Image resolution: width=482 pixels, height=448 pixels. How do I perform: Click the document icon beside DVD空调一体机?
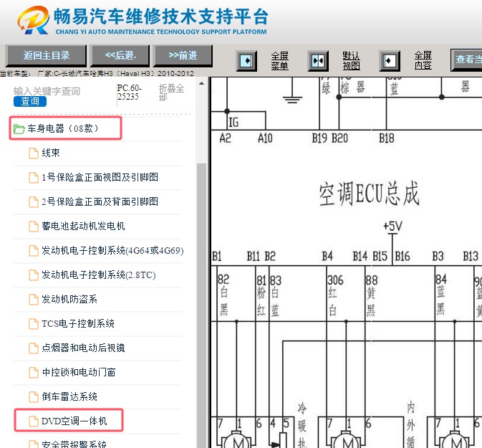(x=34, y=421)
